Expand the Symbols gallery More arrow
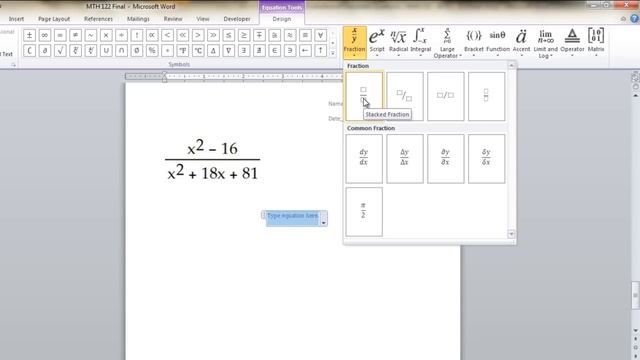Image resolution: width=640 pixels, height=360 pixels. tap(333, 53)
